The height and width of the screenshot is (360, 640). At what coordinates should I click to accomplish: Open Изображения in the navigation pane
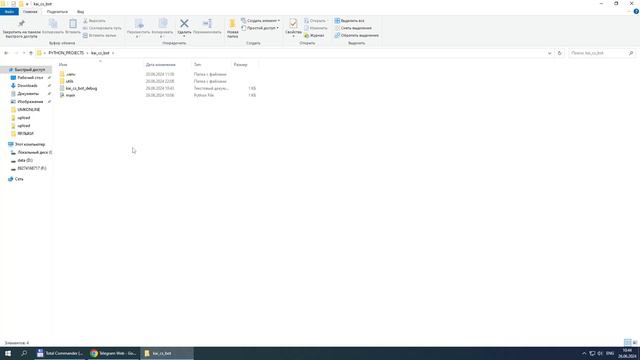click(30, 102)
